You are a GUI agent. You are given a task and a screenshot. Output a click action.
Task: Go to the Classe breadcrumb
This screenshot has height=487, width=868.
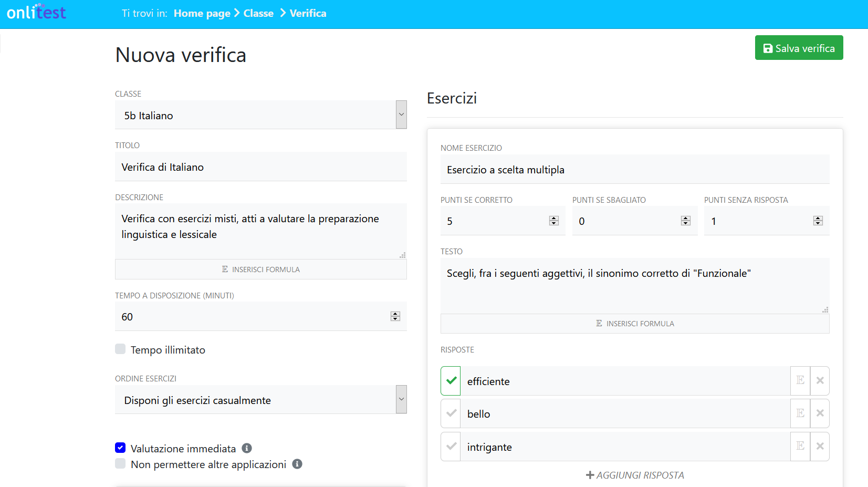258,13
